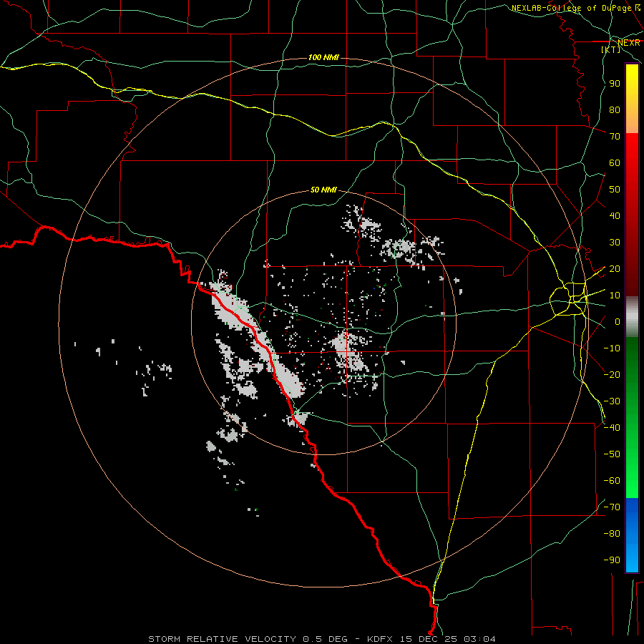Click the positive 60 scale value

pos(615,163)
